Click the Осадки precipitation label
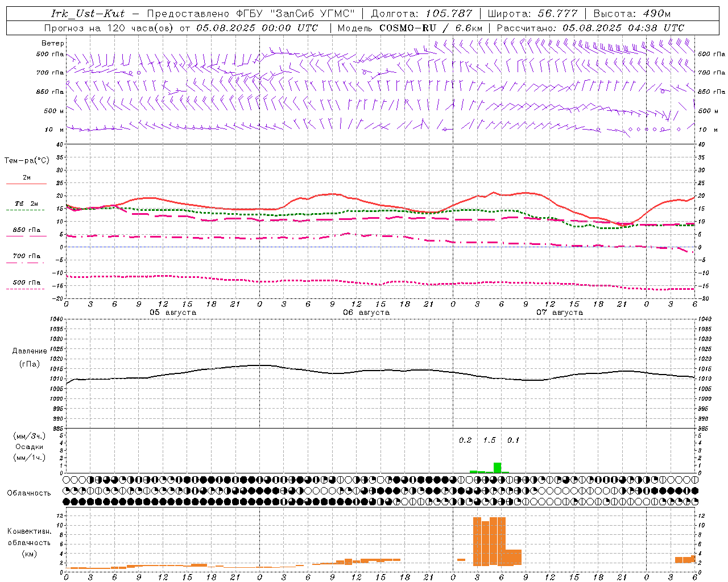 pos(30,447)
